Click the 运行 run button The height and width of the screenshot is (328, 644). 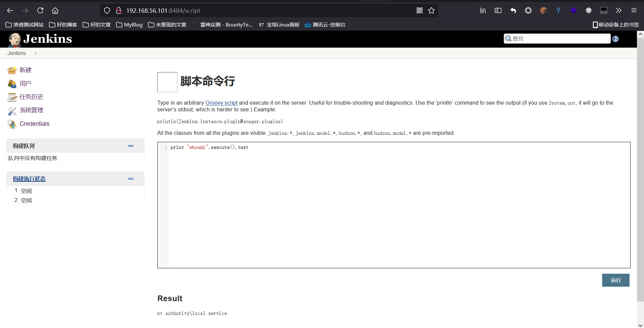tap(615, 280)
